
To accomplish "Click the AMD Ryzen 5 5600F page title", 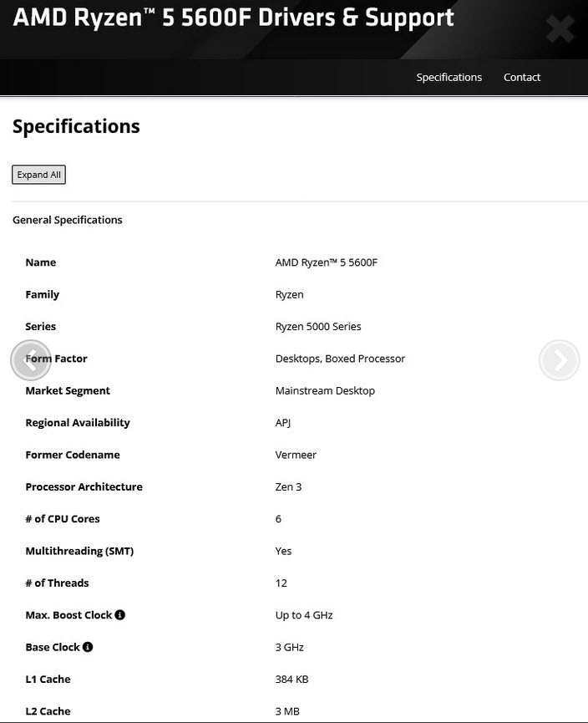I will [x=234, y=18].
